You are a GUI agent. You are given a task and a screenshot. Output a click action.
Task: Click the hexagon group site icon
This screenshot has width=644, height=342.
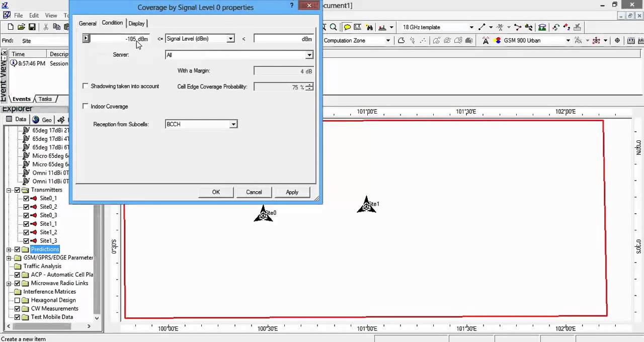(596, 40)
